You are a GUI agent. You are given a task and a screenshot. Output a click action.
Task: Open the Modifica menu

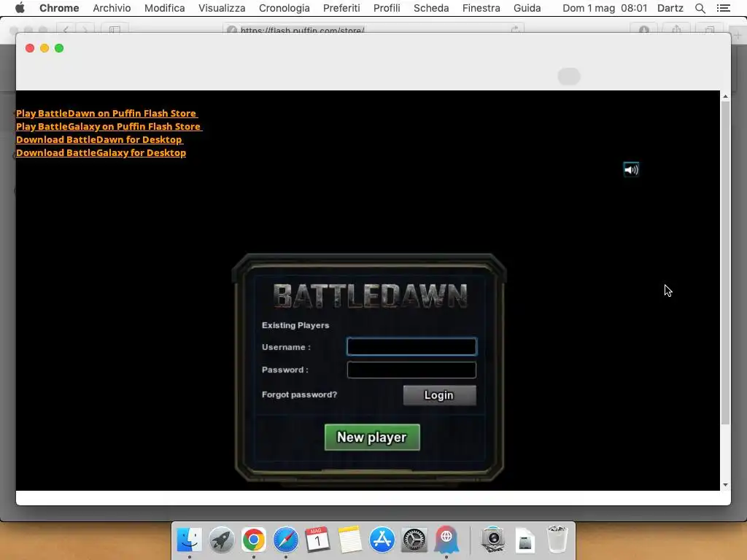point(164,8)
